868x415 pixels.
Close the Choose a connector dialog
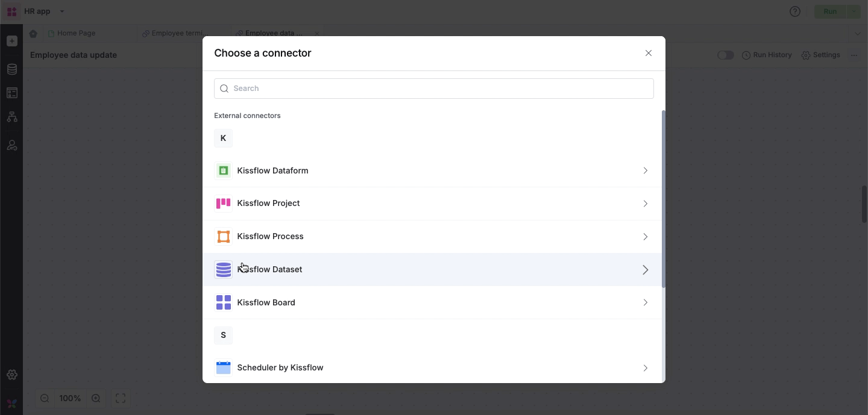[x=649, y=53]
